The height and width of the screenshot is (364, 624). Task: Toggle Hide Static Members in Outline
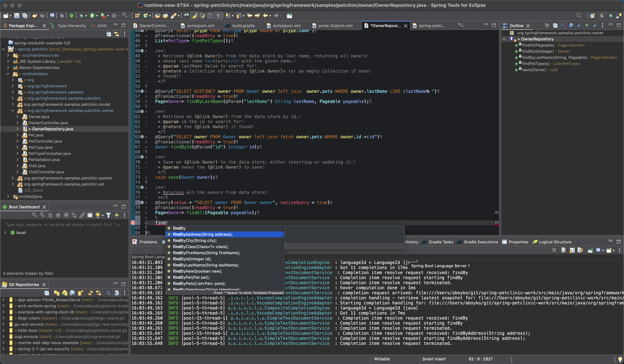point(579,25)
